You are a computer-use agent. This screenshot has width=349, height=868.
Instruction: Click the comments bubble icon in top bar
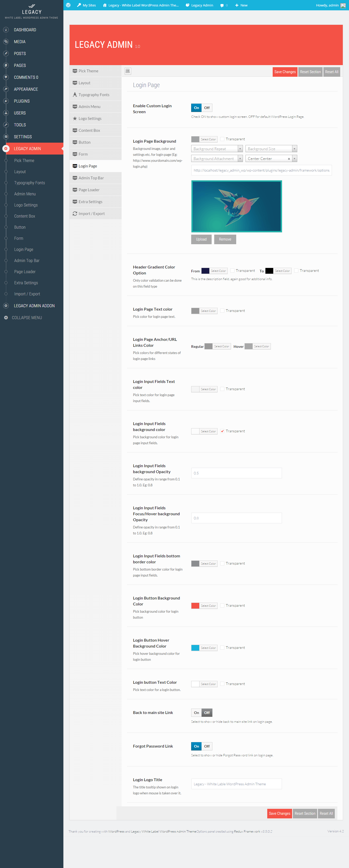click(222, 5)
